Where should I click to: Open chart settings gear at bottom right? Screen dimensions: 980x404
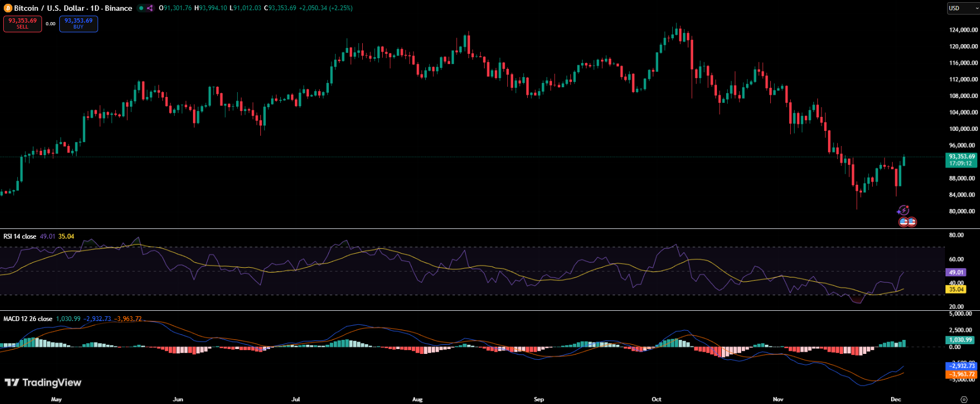964,399
